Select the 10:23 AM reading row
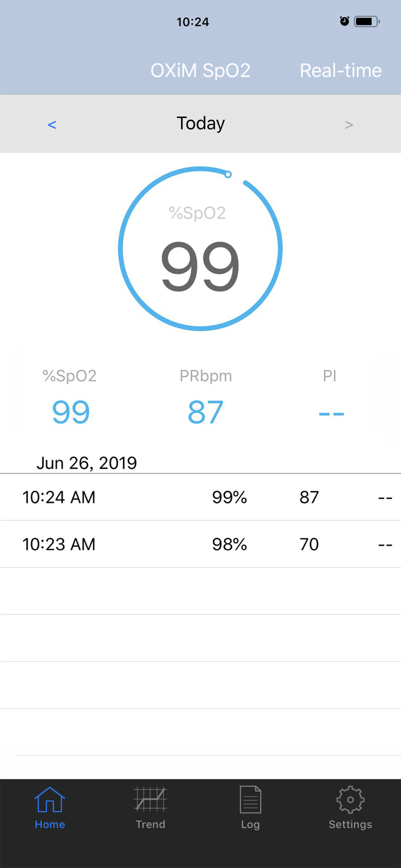Image resolution: width=401 pixels, height=868 pixels. pos(200,544)
